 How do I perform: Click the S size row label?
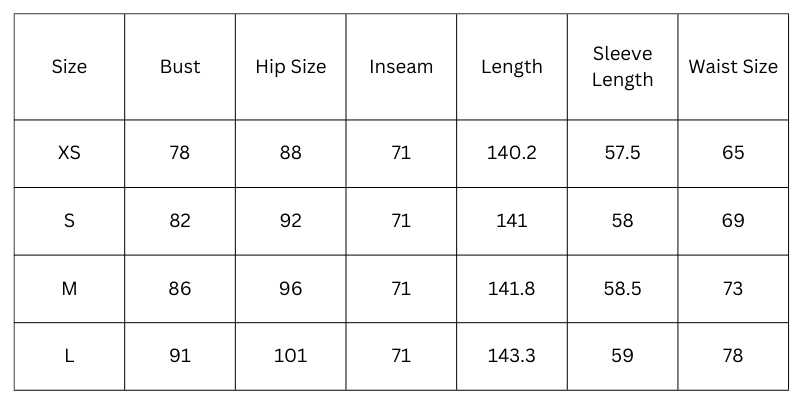pyautogui.click(x=69, y=221)
